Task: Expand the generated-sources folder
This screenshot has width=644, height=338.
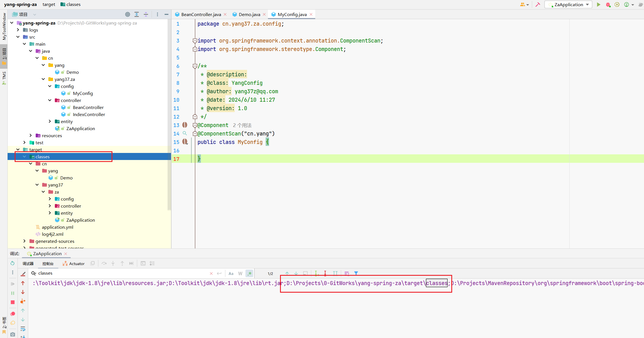Action: click(25, 241)
